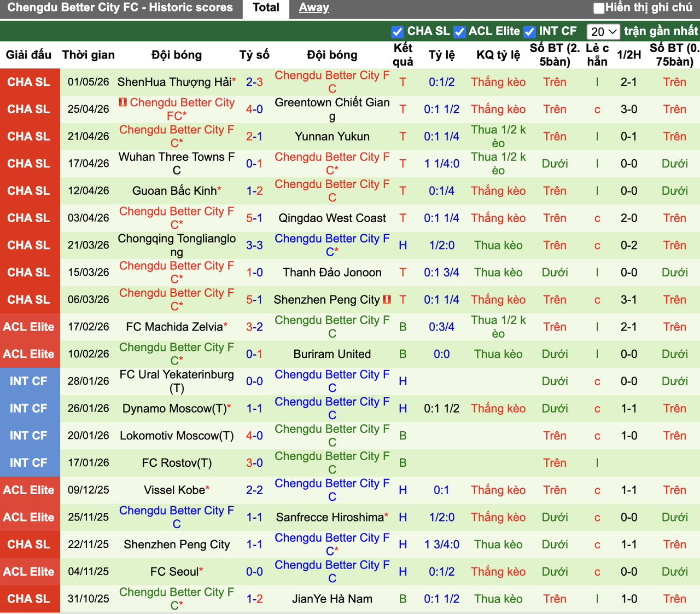Open Buriram United team link
The height and width of the screenshot is (614, 700).
pyautogui.click(x=332, y=354)
